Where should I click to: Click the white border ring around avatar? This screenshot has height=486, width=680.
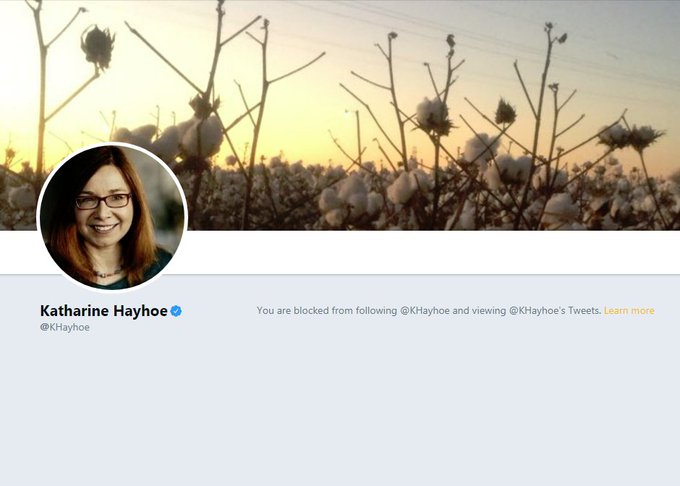112,144
